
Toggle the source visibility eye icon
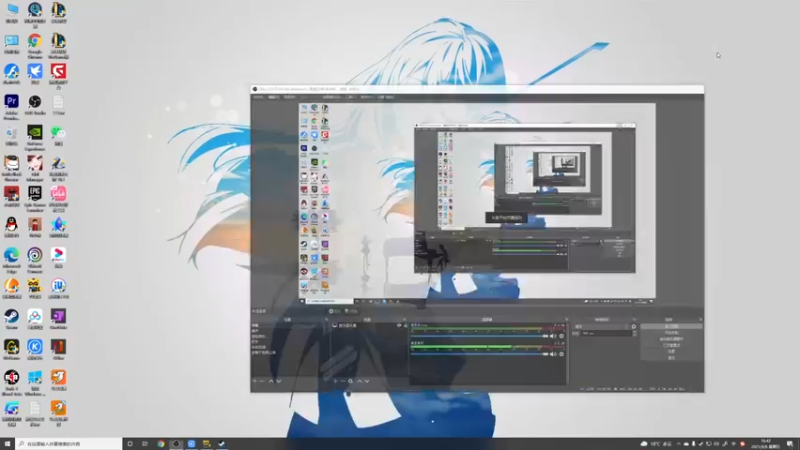point(399,326)
